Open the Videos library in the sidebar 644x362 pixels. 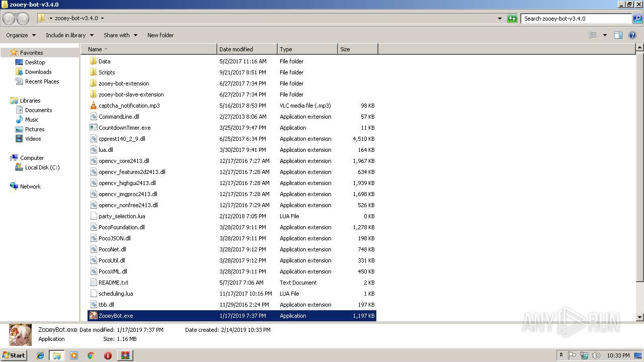click(33, 139)
